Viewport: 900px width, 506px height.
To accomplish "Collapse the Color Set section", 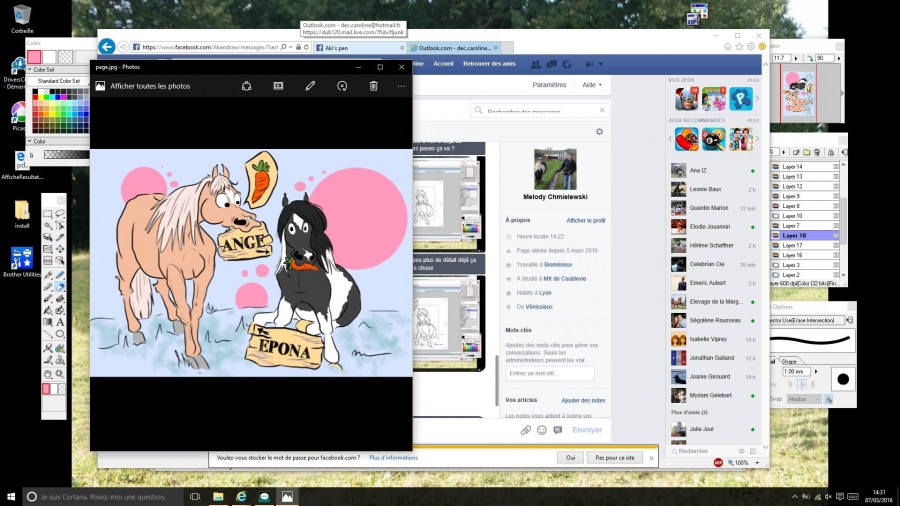I will pyautogui.click(x=30, y=69).
